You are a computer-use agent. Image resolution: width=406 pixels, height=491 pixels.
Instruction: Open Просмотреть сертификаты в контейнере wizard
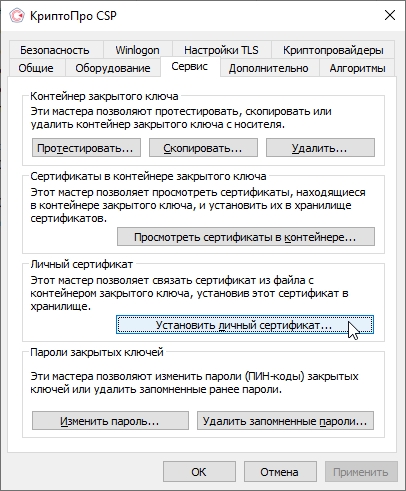[x=246, y=237]
